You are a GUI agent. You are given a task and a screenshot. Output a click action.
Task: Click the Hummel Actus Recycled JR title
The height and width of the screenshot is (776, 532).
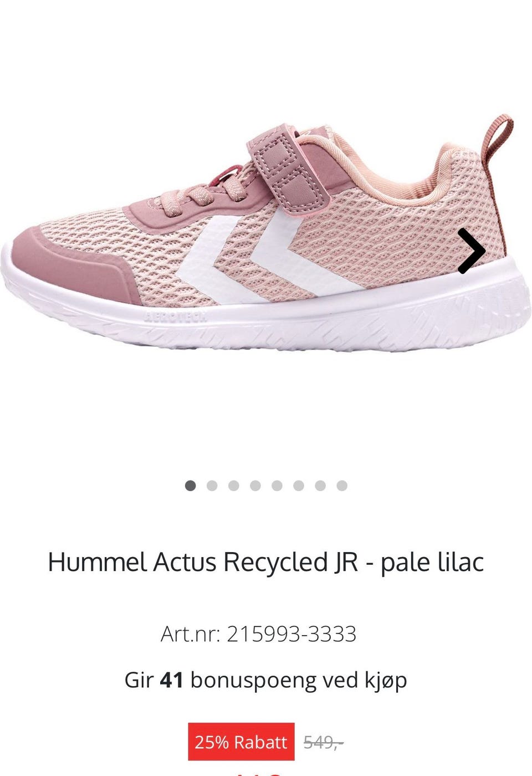(x=266, y=562)
